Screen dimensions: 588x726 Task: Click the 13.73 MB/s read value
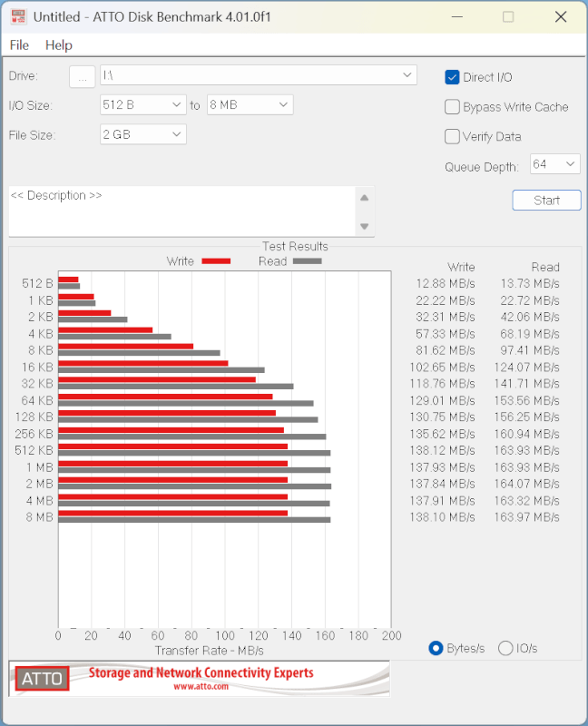point(530,283)
